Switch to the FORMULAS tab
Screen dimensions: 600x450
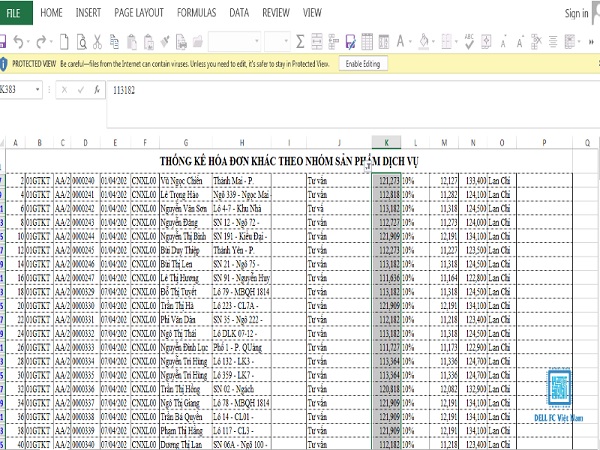(x=196, y=13)
